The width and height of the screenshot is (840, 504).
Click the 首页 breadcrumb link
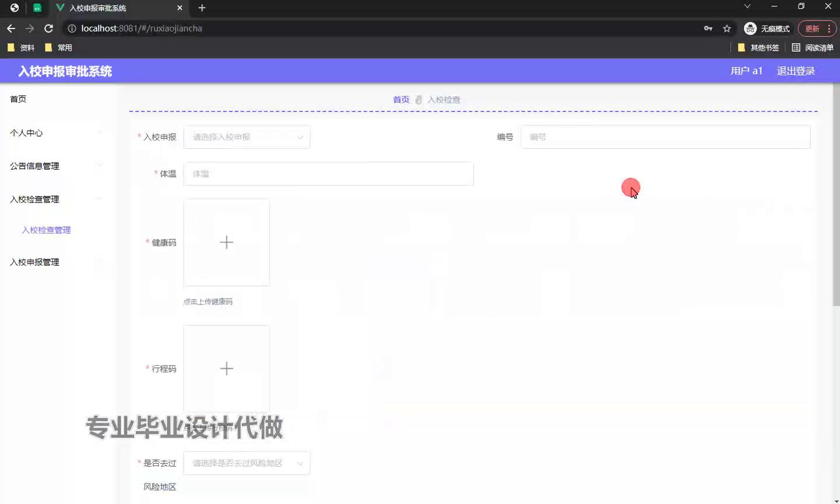(x=401, y=100)
